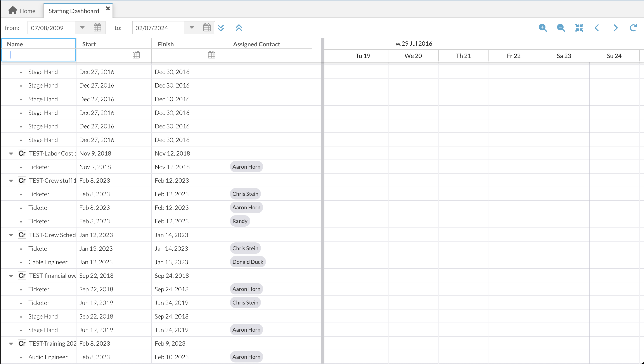Focus the Name filter text field

click(x=39, y=55)
